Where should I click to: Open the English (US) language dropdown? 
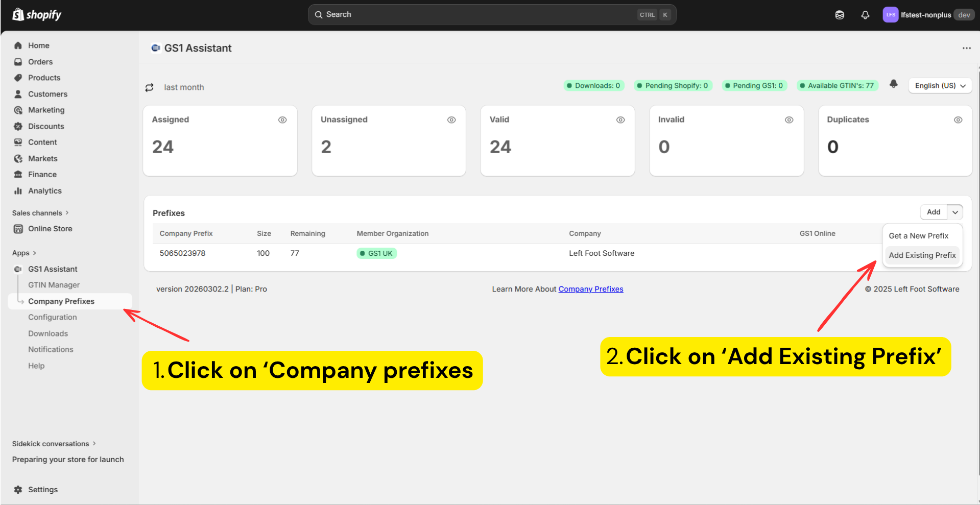[x=940, y=86]
